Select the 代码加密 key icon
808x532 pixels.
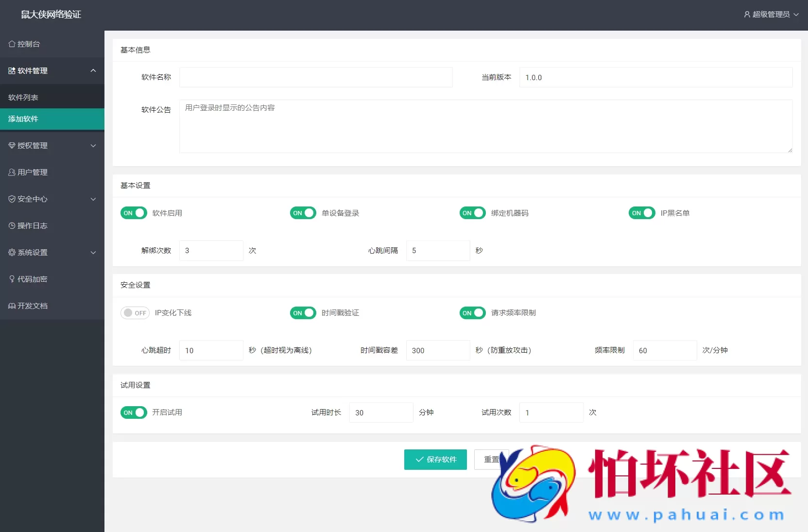[11, 279]
